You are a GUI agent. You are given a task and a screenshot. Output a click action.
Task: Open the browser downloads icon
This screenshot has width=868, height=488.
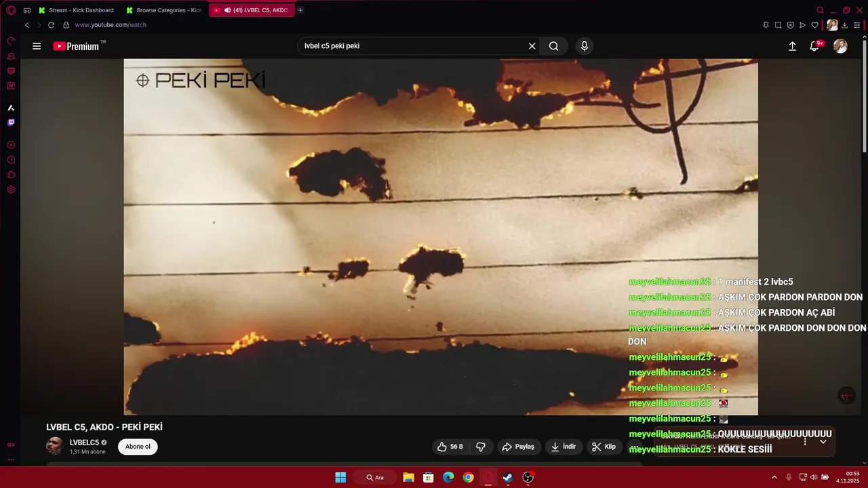[x=845, y=25]
